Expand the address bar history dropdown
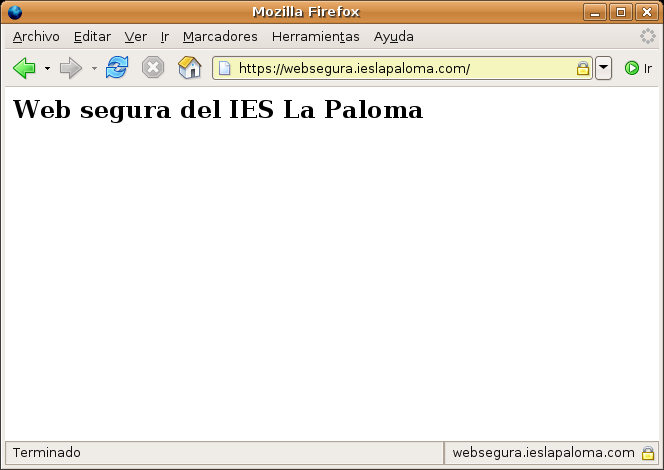 click(x=603, y=68)
